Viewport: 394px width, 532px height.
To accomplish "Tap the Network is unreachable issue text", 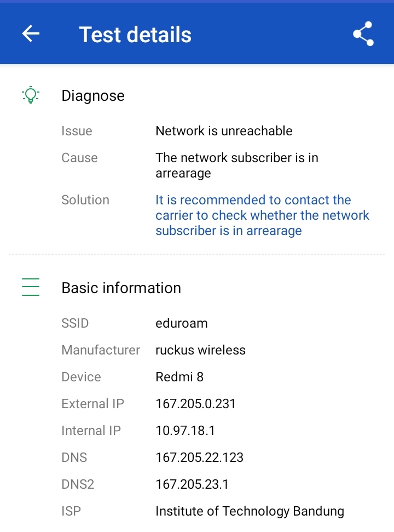I will click(x=224, y=131).
